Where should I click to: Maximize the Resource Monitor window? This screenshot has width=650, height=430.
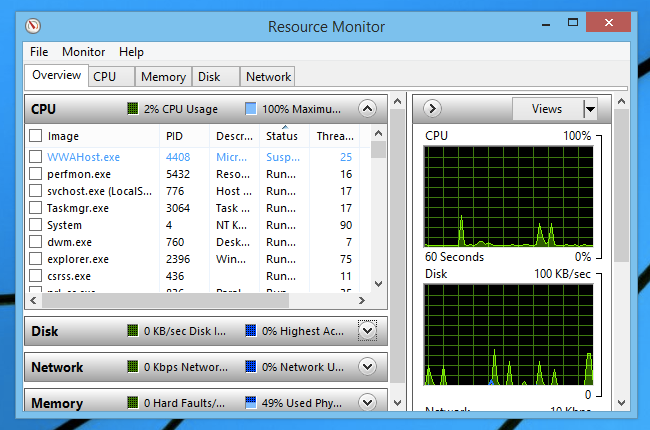click(573, 23)
